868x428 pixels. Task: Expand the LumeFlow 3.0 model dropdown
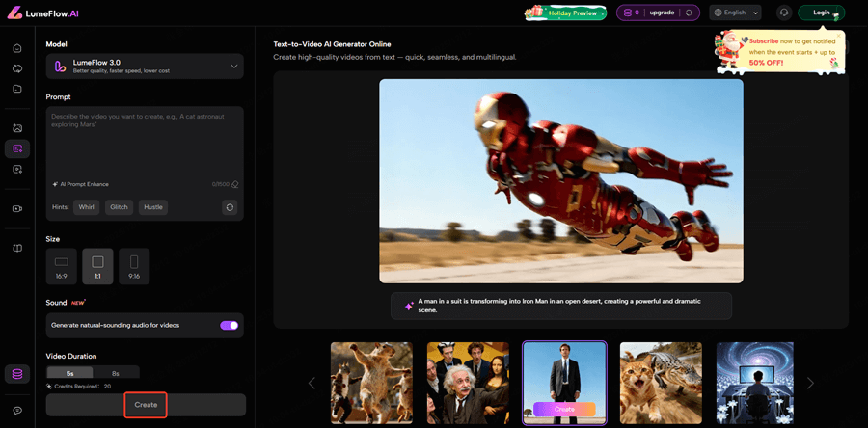[145, 67]
